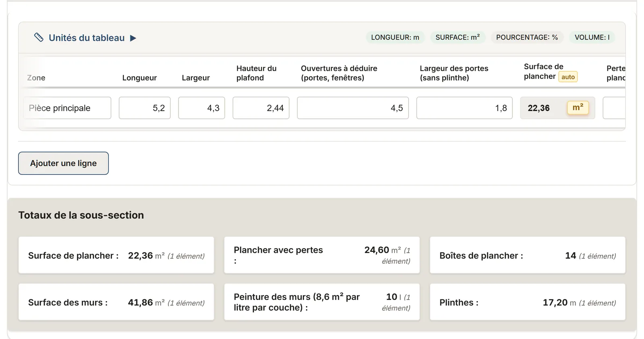Click the auto badge on Surface de plancher
Viewport: 644px width, 339px height.
click(568, 77)
